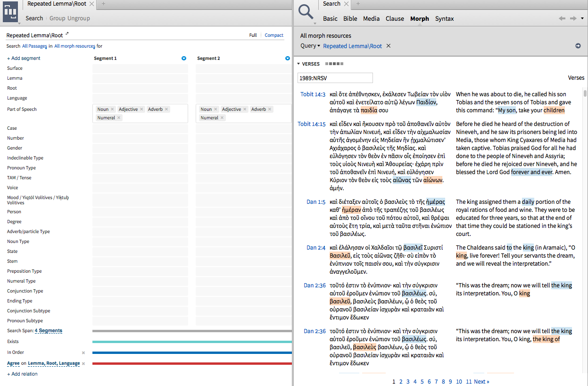588x386 pixels.
Task: Select the red Agree relation bar
Action: coord(192,363)
